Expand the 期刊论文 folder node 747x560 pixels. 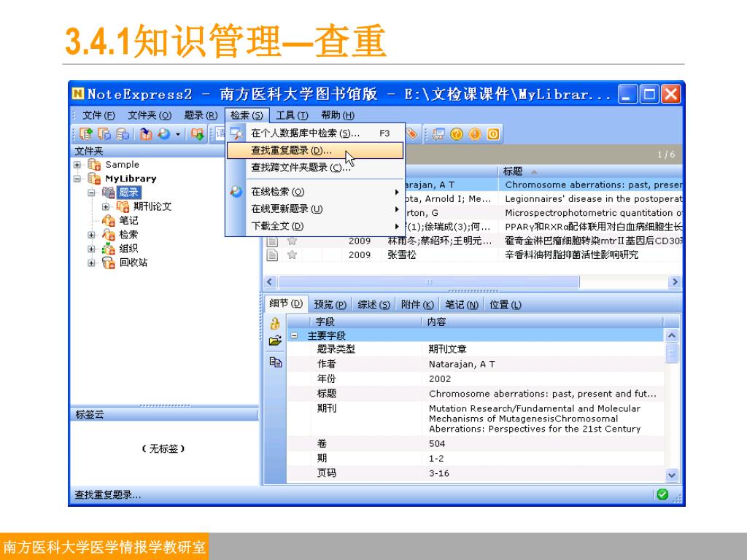105,206
